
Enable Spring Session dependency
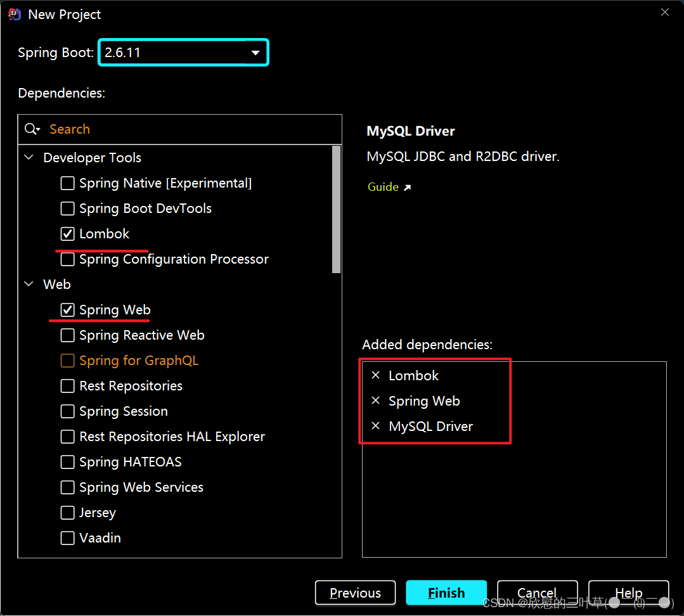(x=68, y=411)
